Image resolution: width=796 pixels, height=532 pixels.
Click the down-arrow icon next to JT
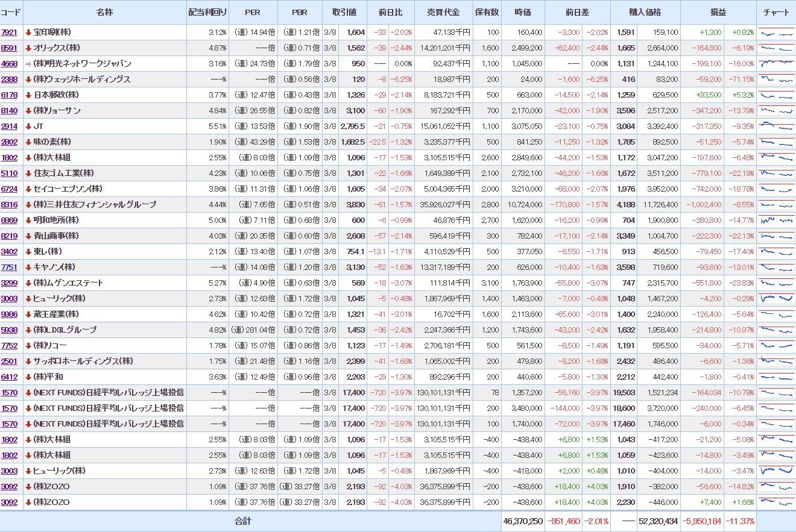(28, 127)
